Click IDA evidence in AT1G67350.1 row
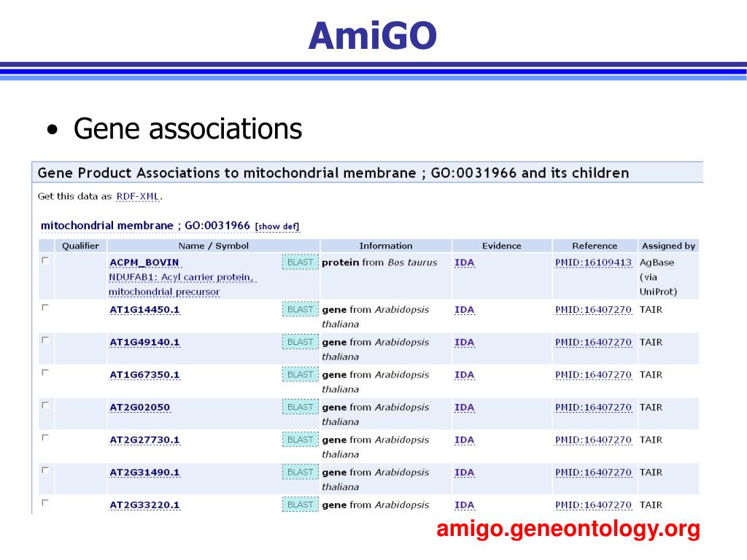Screen dimensions: 747x560 tap(465, 375)
